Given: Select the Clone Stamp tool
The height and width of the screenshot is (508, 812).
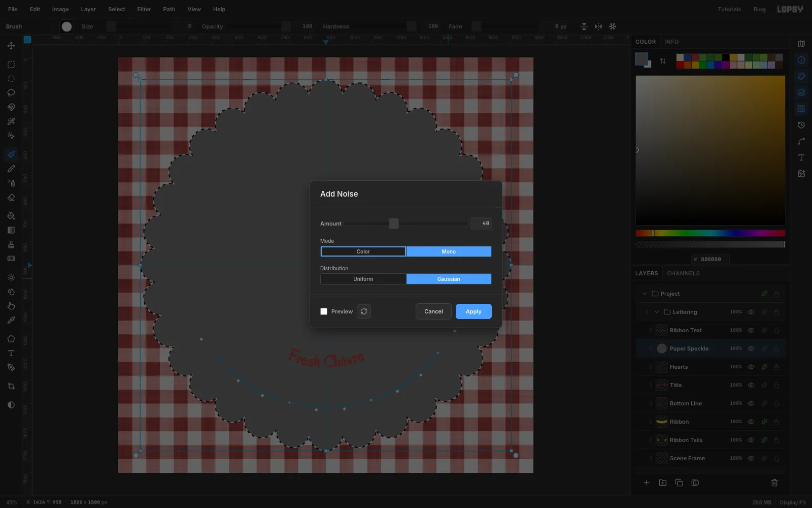Looking at the screenshot, I should [x=11, y=244].
